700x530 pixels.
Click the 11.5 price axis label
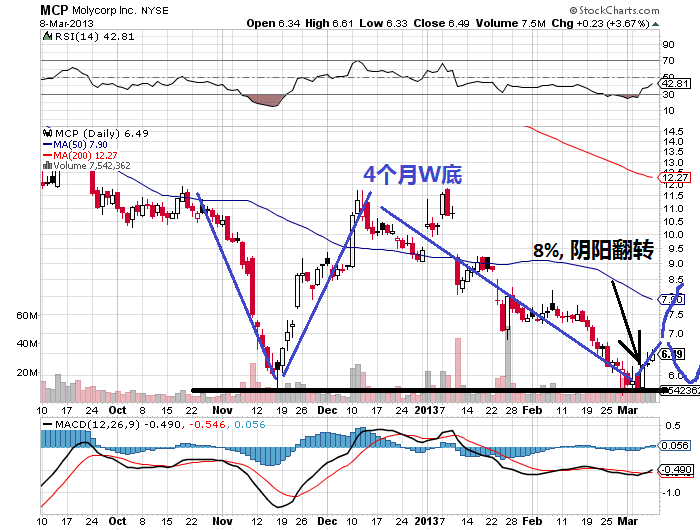click(x=673, y=196)
